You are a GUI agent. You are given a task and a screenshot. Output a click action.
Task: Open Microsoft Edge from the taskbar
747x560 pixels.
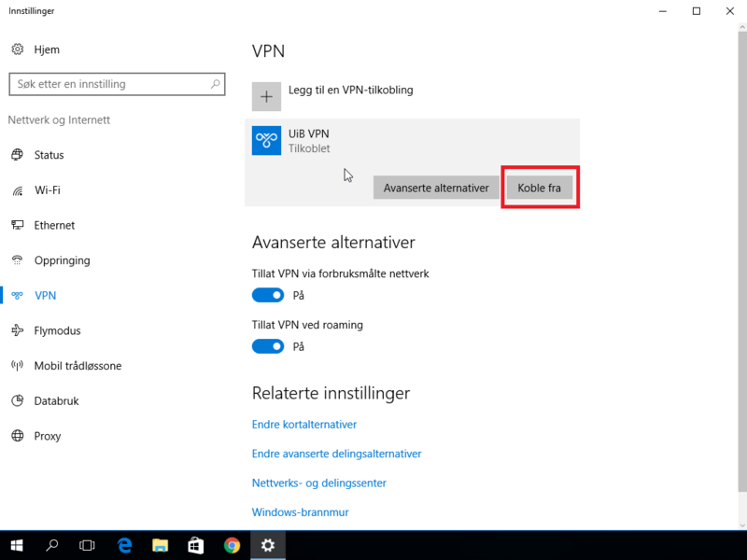[123, 545]
